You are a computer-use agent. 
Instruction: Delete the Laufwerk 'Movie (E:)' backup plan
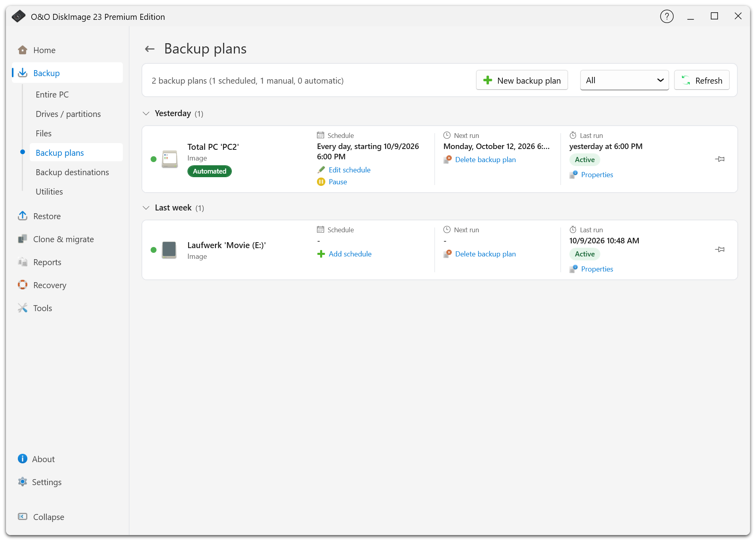click(480, 254)
